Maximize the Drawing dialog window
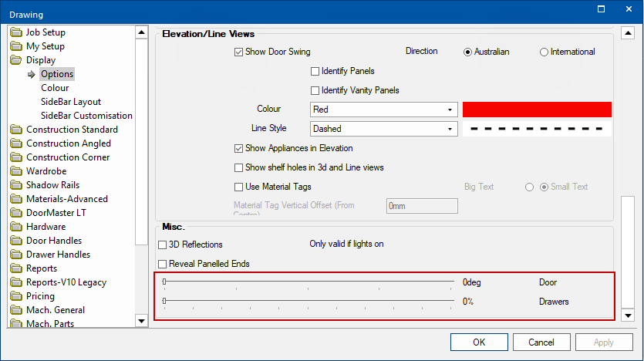 [x=601, y=9]
